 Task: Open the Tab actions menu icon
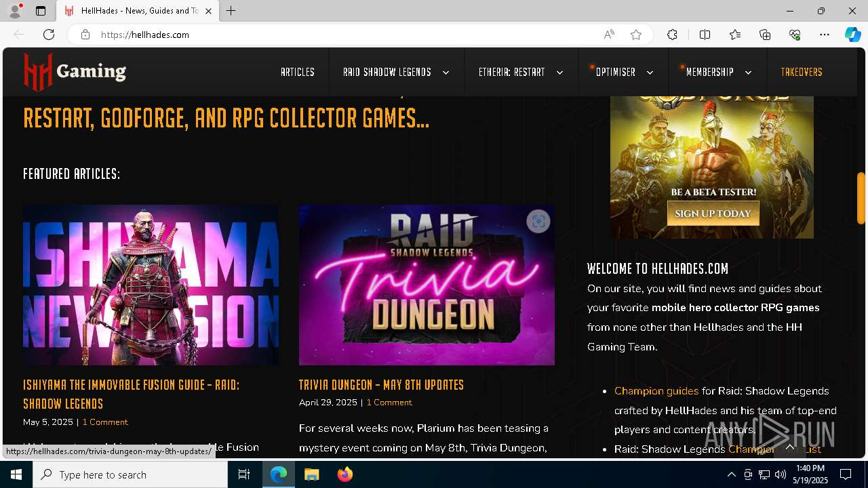click(41, 11)
